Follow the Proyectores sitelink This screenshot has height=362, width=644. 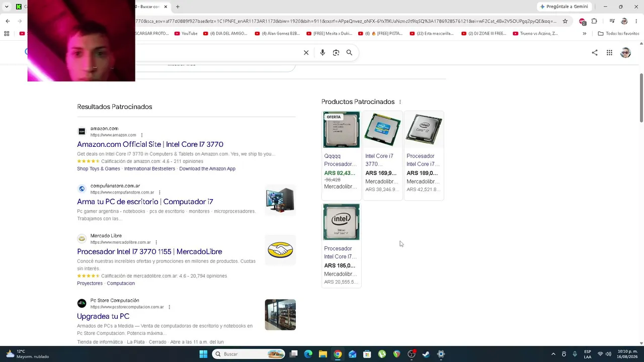point(90,284)
